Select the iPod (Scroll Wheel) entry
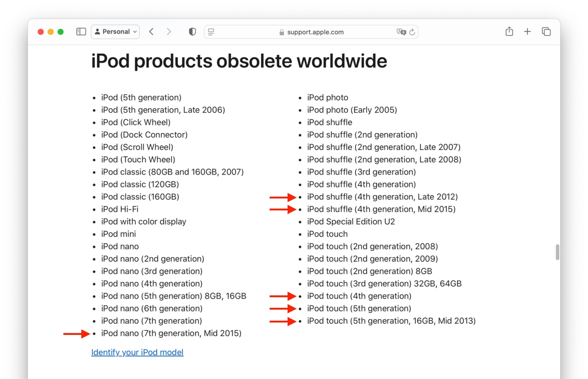Screen dimensions: 588x379 (x=137, y=147)
